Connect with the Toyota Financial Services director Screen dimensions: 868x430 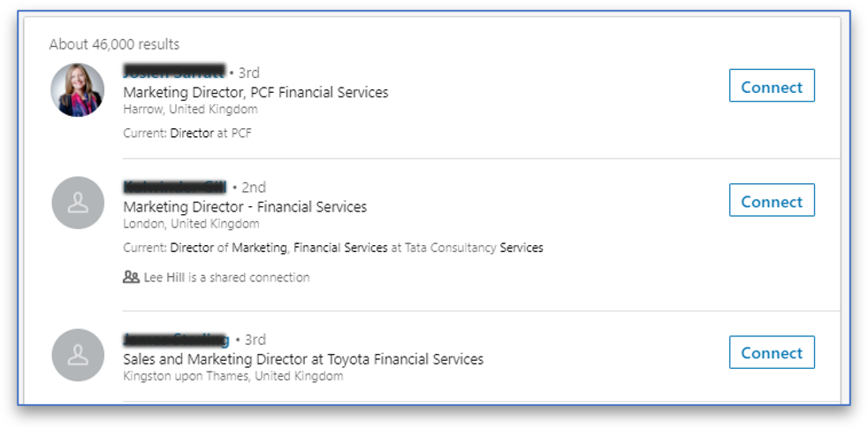click(771, 352)
